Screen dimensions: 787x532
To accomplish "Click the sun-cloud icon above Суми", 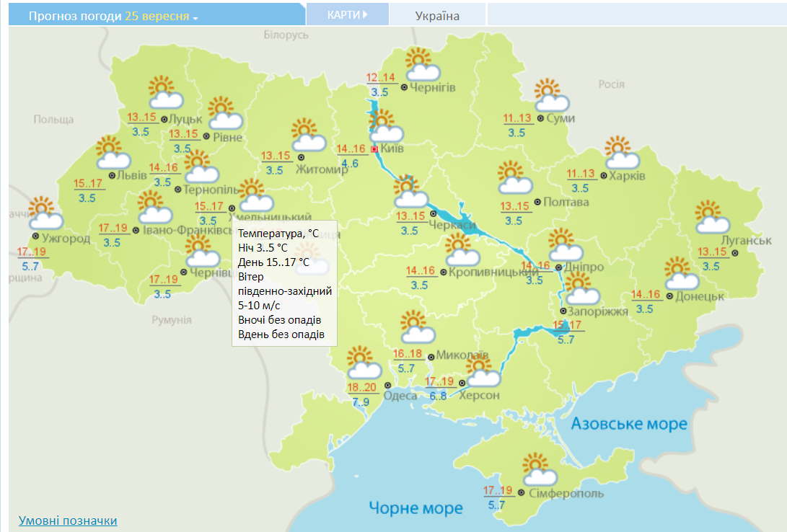I will [x=551, y=94].
